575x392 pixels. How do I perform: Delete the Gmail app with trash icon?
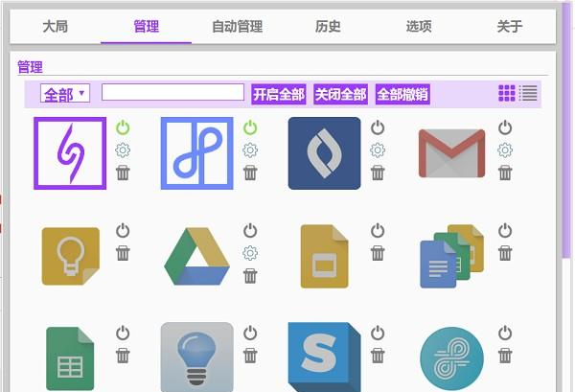[505, 173]
